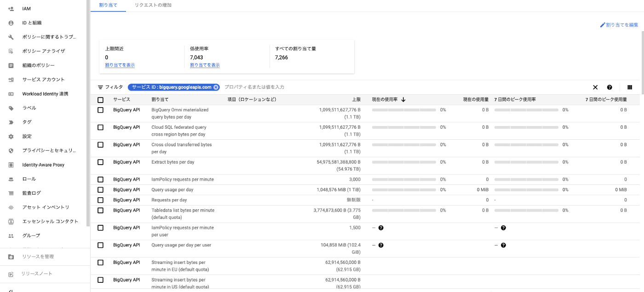The image size is (644, 292).
Task: Click the ロール hat icon
Action: 11,179
